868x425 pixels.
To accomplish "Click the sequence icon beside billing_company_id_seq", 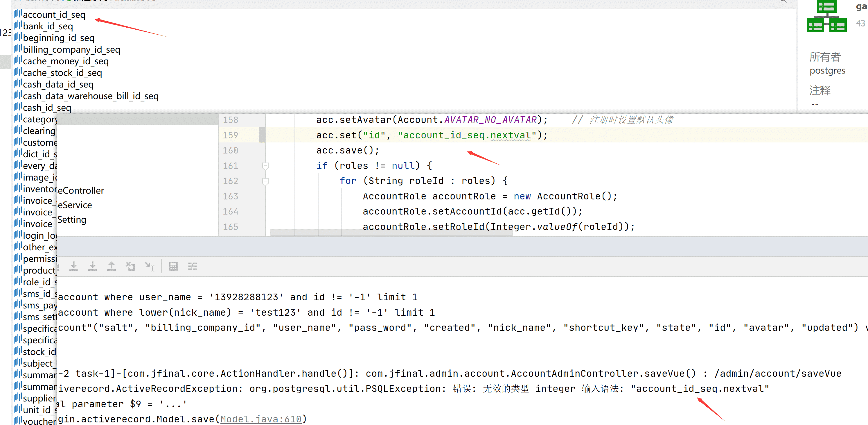I will tap(17, 49).
